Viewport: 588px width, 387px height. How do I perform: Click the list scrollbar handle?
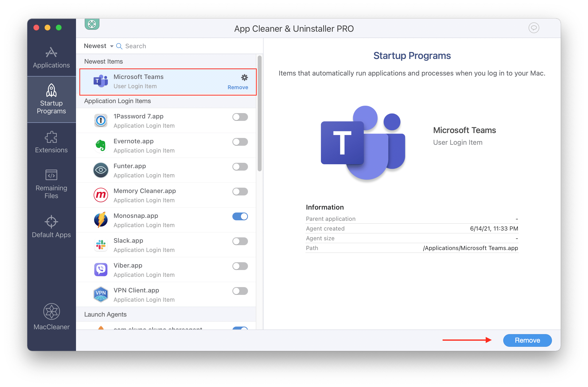[259, 113]
